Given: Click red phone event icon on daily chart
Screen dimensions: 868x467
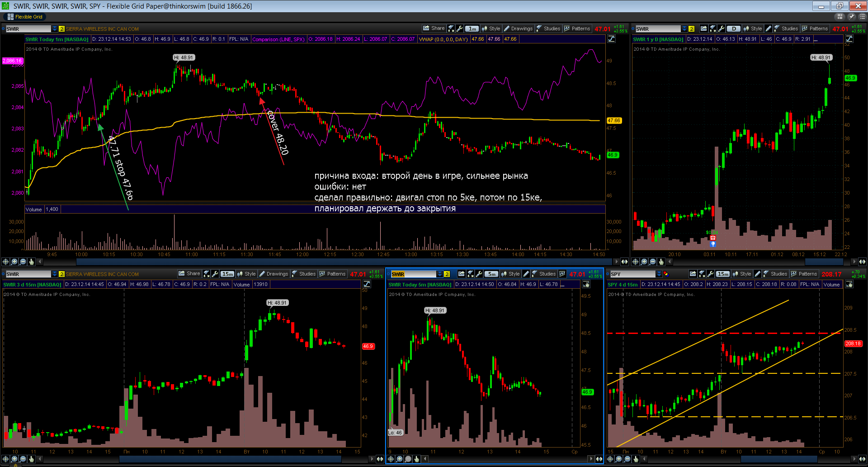Looking at the screenshot, I should click(713, 238).
